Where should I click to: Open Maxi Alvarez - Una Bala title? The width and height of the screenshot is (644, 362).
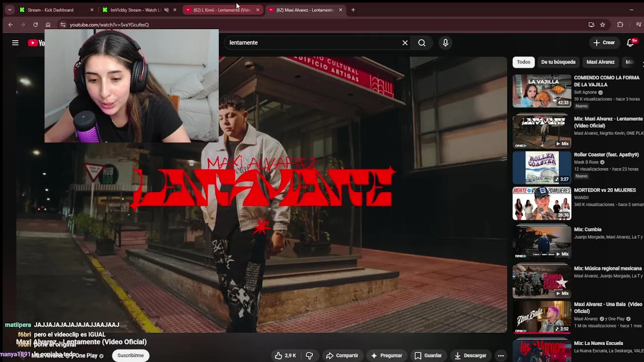[608, 308]
